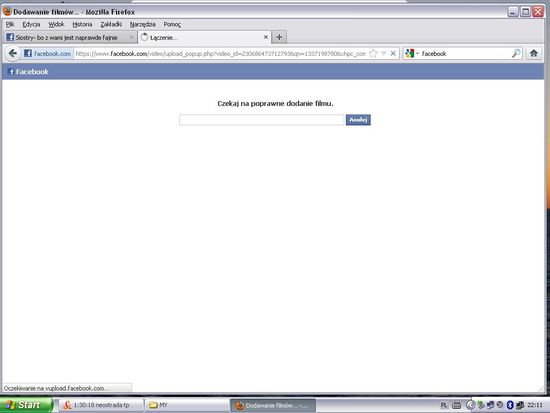
Task: Click the Firefox icon in title bar
Action: pos(7,11)
